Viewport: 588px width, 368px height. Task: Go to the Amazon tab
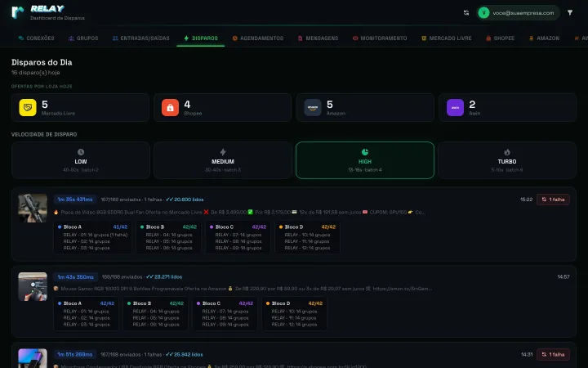coord(544,38)
